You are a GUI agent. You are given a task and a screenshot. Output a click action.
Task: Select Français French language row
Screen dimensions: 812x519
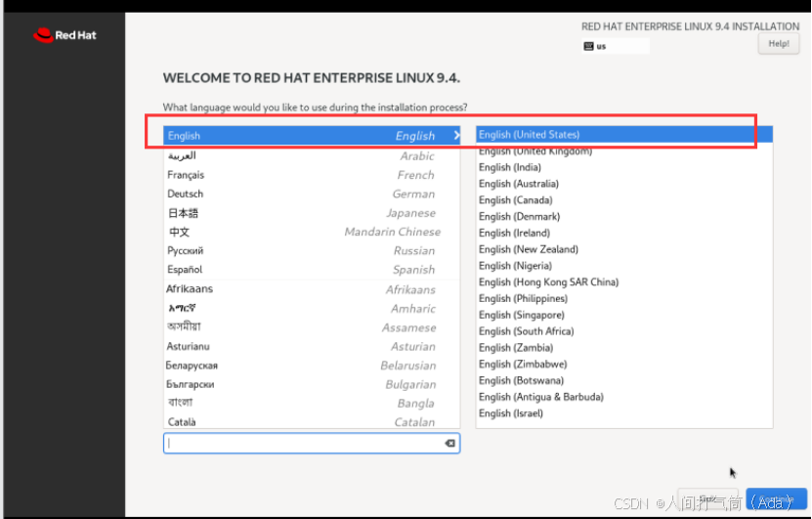[312, 175]
